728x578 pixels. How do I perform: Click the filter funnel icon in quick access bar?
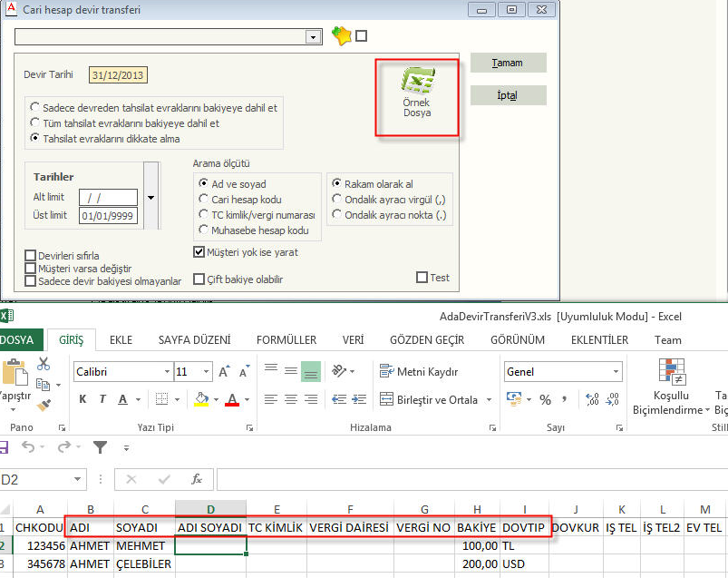(100, 447)
